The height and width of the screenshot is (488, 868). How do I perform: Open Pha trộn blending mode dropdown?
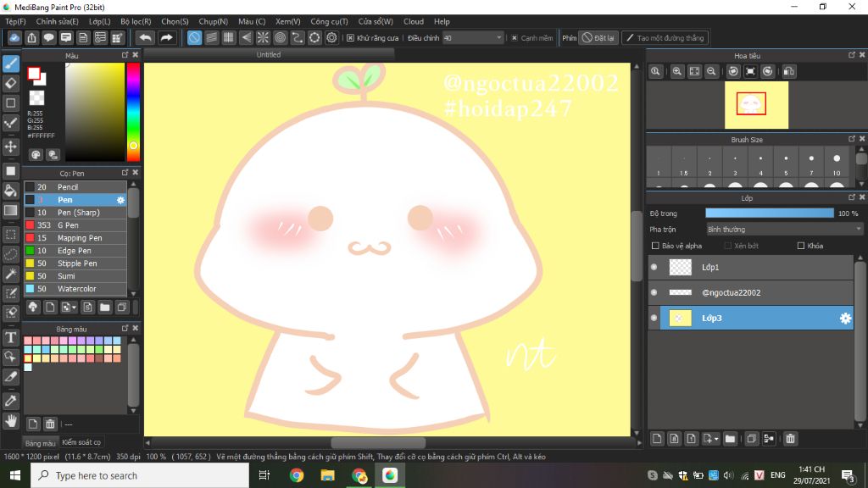click(x=784, y=229)
